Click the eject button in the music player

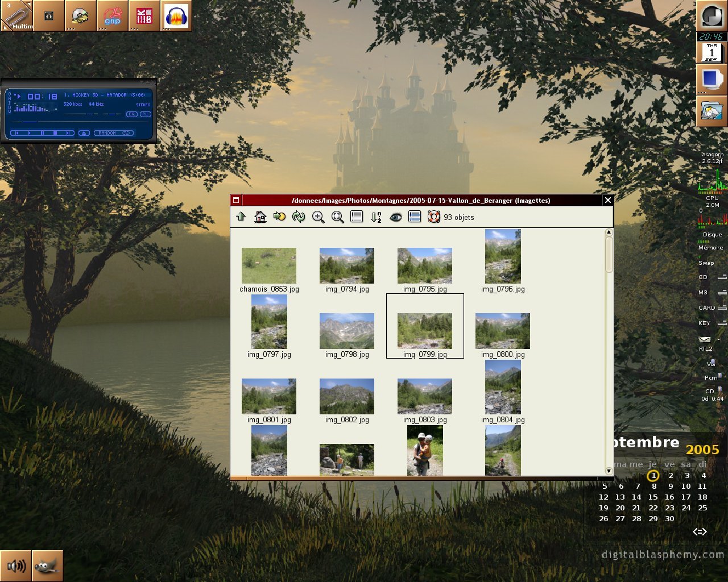click(84, 133)
